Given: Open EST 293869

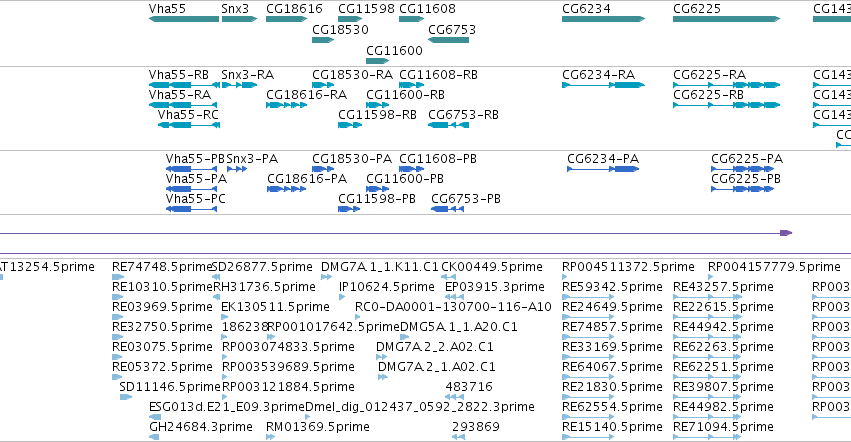Looking at the screenshot, I should [475, 427].
